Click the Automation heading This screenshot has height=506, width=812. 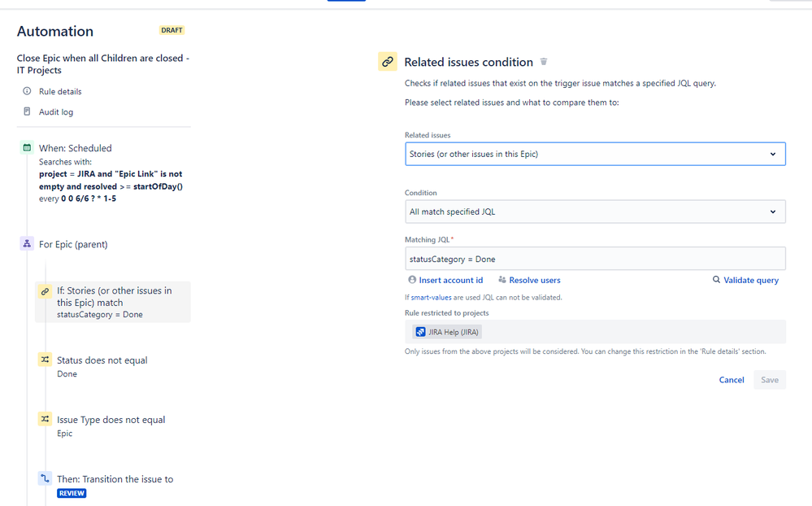pyautogui.click(x=55, y=31)
